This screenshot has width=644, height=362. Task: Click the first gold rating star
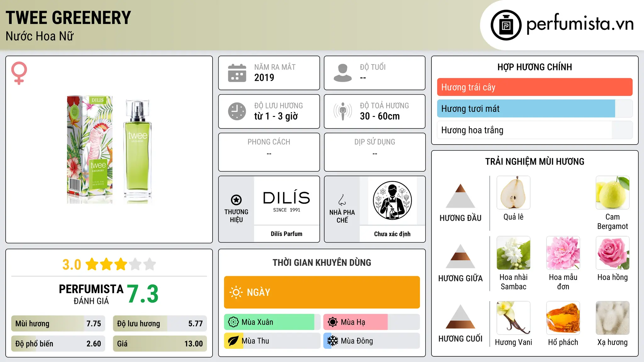92,264
